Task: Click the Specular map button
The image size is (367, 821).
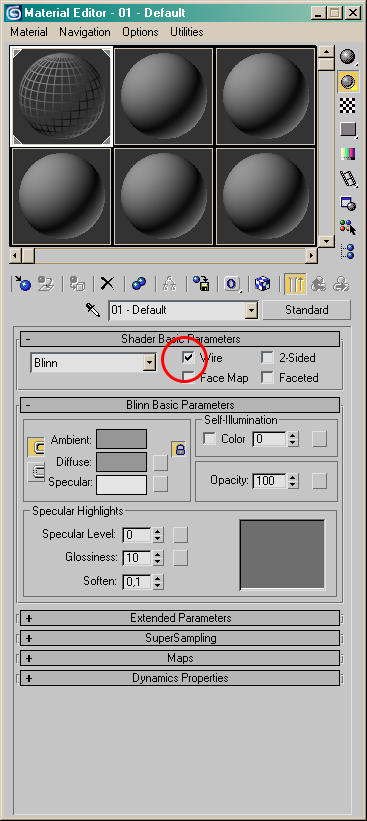Action: pyautogui.click(x=161, y=484)
